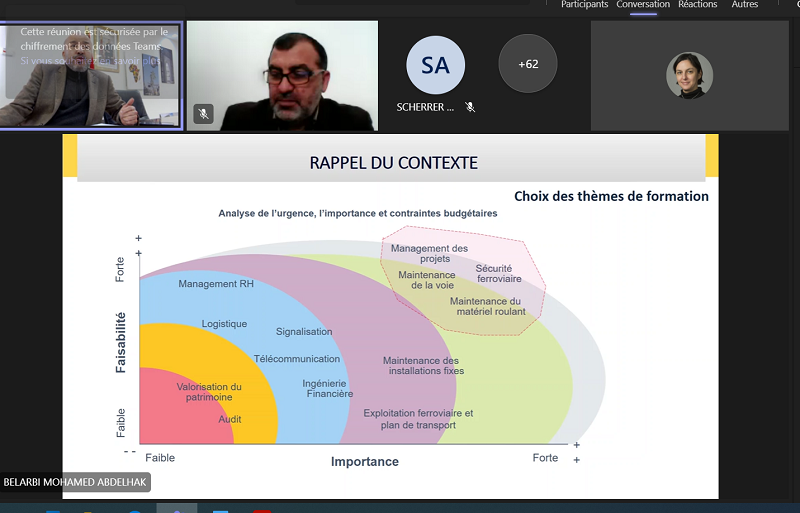The image size is (800, 513).
Task: Click the woman's profile photo avatar
Action: (689, 75)
